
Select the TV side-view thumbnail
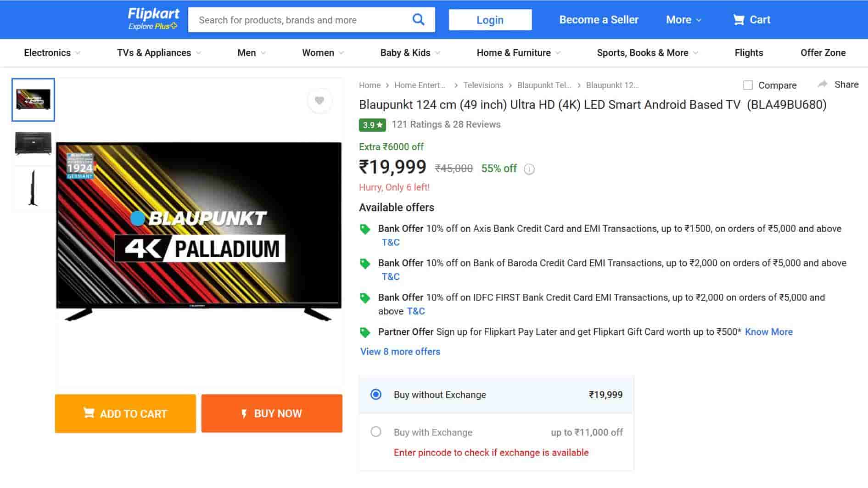(x=33, y=188)
